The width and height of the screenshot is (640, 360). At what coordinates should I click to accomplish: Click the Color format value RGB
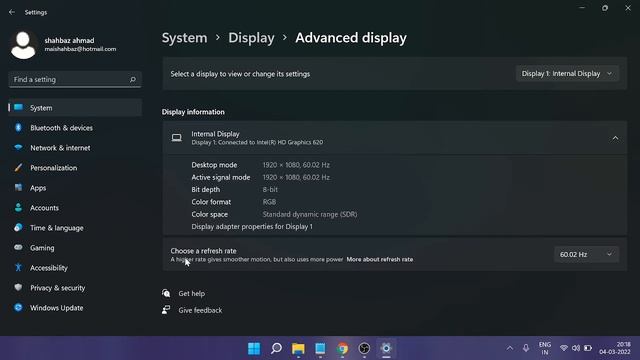point(269,202)
